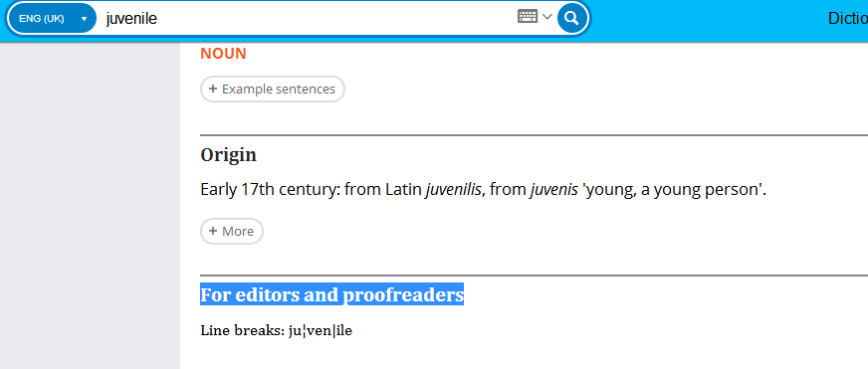Click into the search field containing juvenile
Image resolution: width=868 pixels, height=369 pixels.
point(308,18)
